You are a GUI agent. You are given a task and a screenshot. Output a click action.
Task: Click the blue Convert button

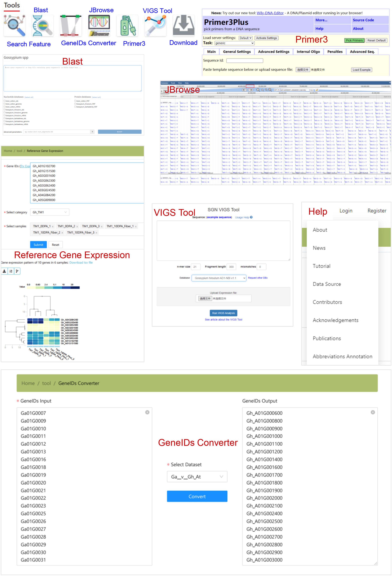click(197, 496)
